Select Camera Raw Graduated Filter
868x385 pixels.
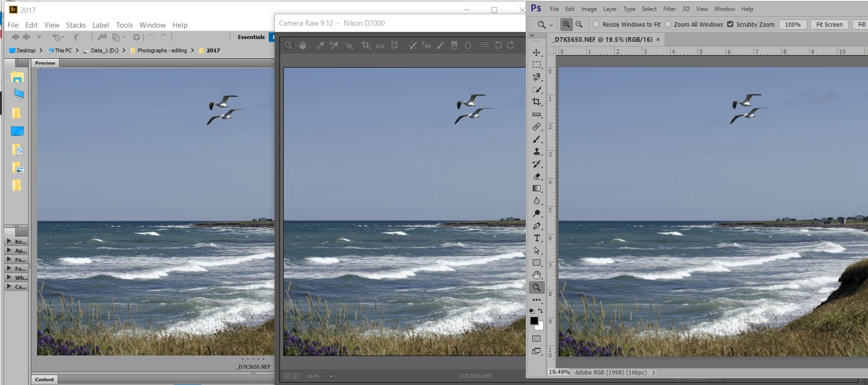pyautogui.click(x=454, y=45)
